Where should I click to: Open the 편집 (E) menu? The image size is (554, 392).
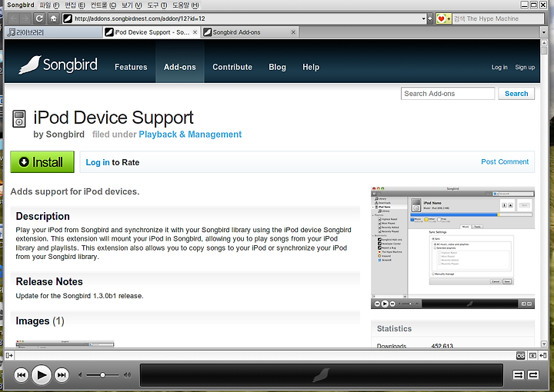coord(75,5)
